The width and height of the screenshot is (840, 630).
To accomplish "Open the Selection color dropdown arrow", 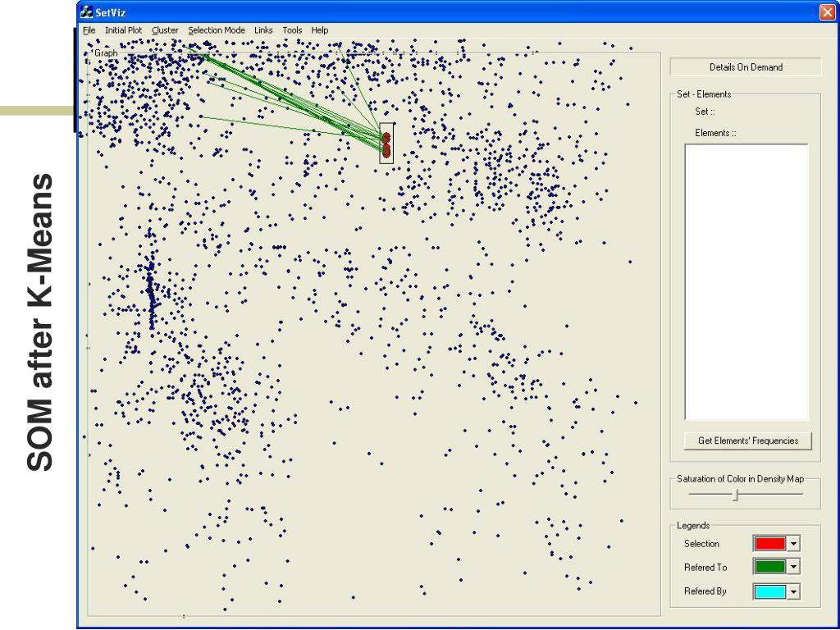I will pyautogui.click(x=793, y=544).
